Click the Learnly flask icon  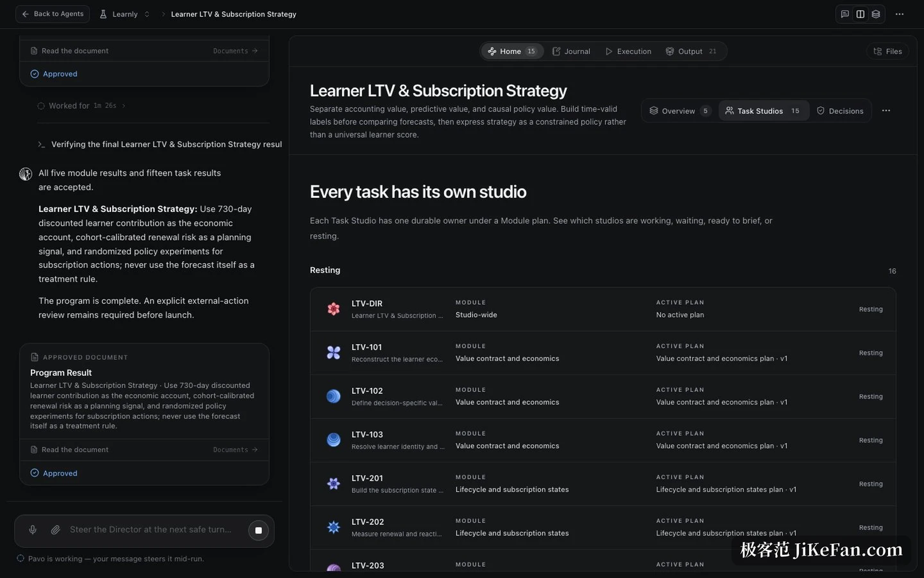coord(103,14)
